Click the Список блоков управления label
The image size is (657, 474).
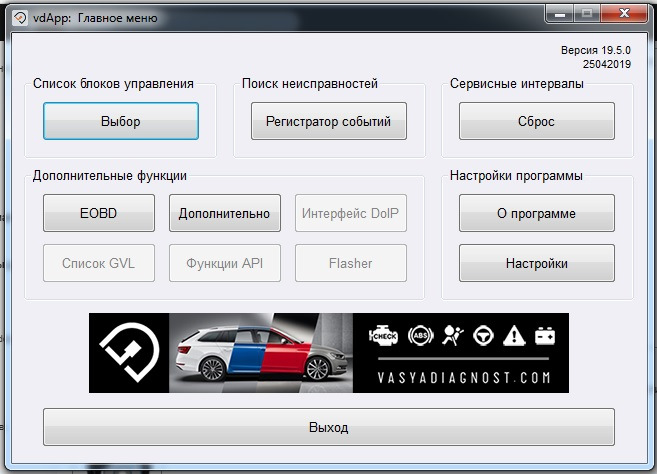click(113, 83)
